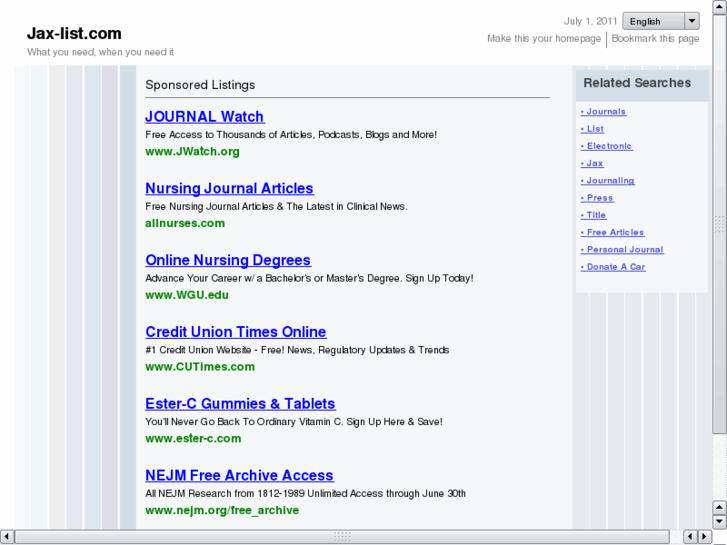The image size is (727, 545).
Task: Click the vertical scrollbar thumb
Action: coord(719,224)
